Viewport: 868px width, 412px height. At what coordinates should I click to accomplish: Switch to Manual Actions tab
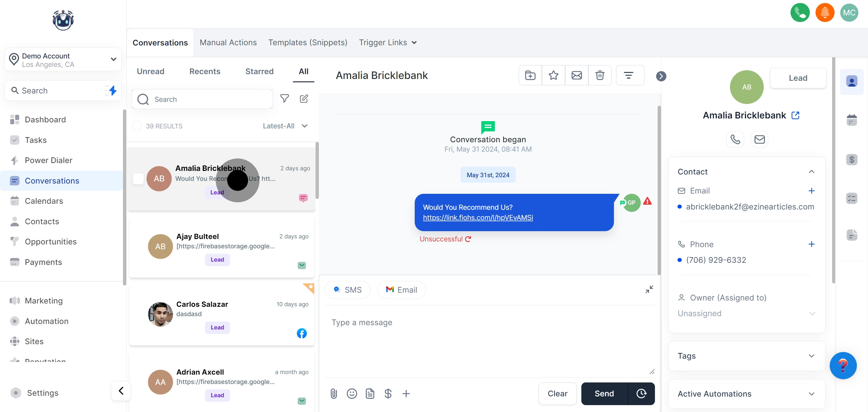click(228, 42)
